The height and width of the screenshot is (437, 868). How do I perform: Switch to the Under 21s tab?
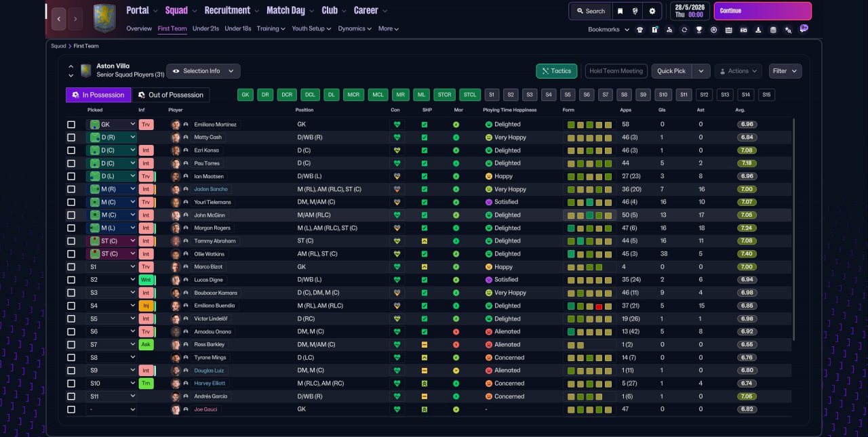pyautogui.click(x=205, y=28)
